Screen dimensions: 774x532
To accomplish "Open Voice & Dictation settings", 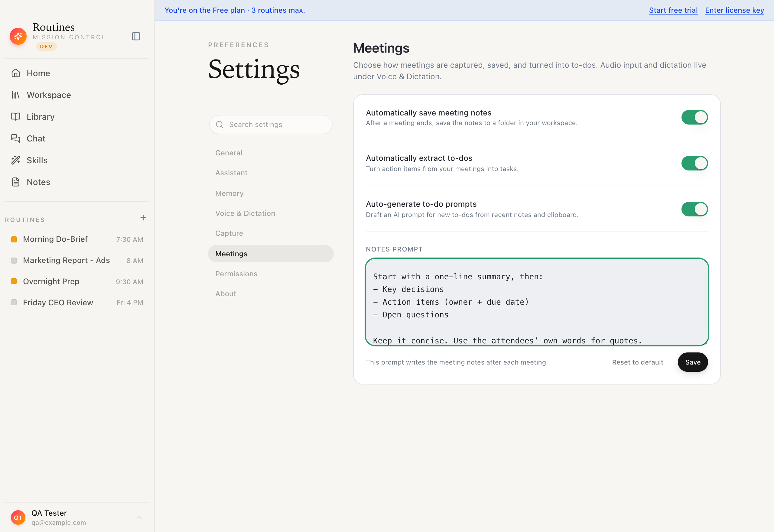I will click(x=271, y=213).
